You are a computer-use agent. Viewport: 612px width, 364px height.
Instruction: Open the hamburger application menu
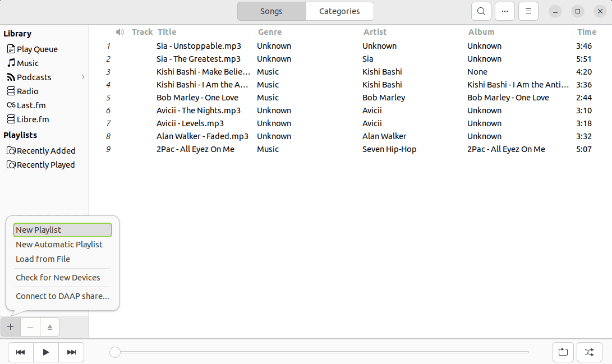[528, 11]
